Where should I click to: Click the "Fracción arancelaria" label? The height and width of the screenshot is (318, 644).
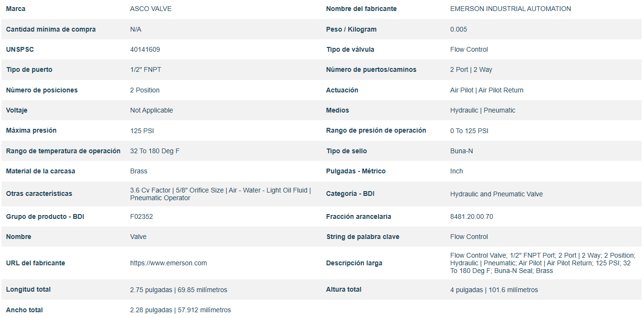coord(358,216)
